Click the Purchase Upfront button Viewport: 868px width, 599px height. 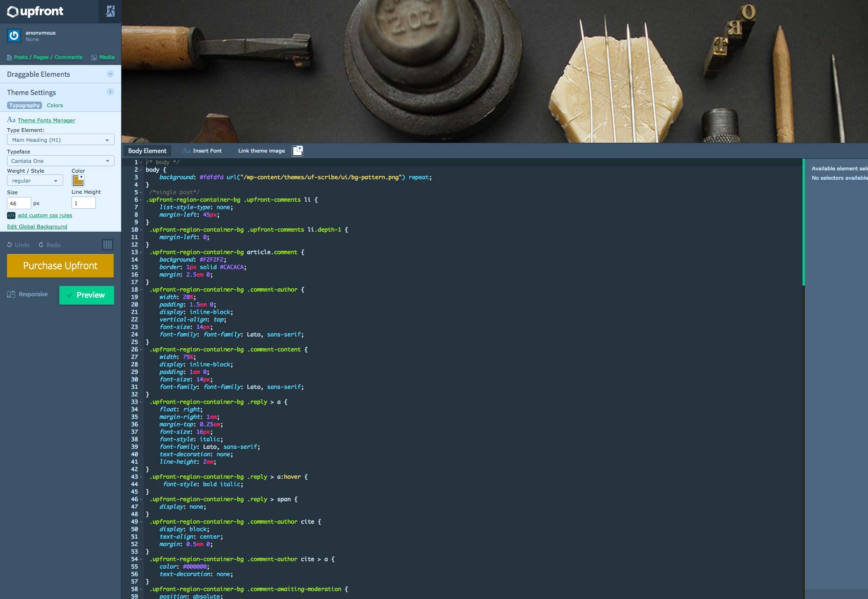point(60,266)
